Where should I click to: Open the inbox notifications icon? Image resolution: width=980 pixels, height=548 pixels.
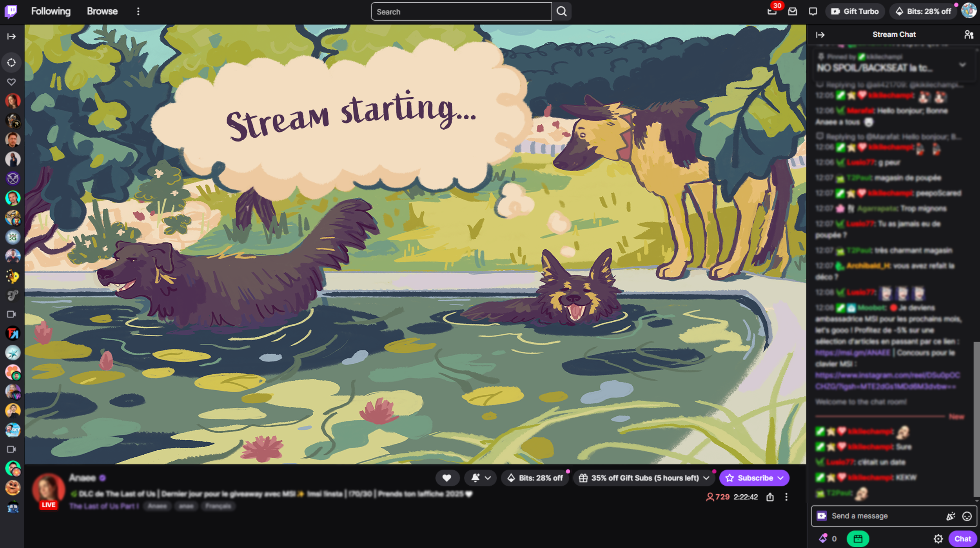(792, 11)
